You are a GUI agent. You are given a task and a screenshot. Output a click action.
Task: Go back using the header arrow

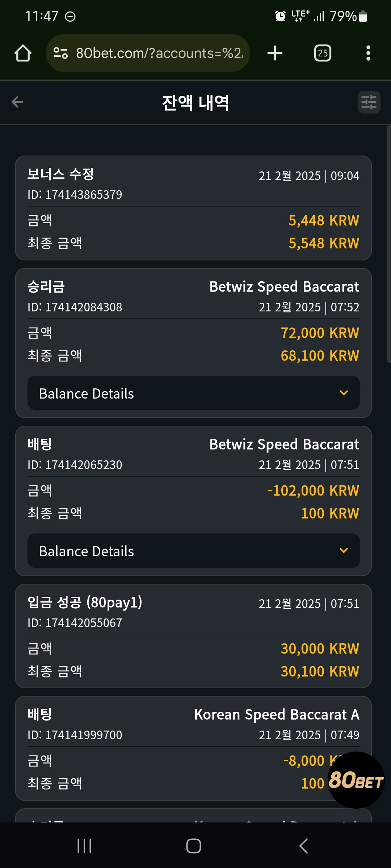(17, 102)
